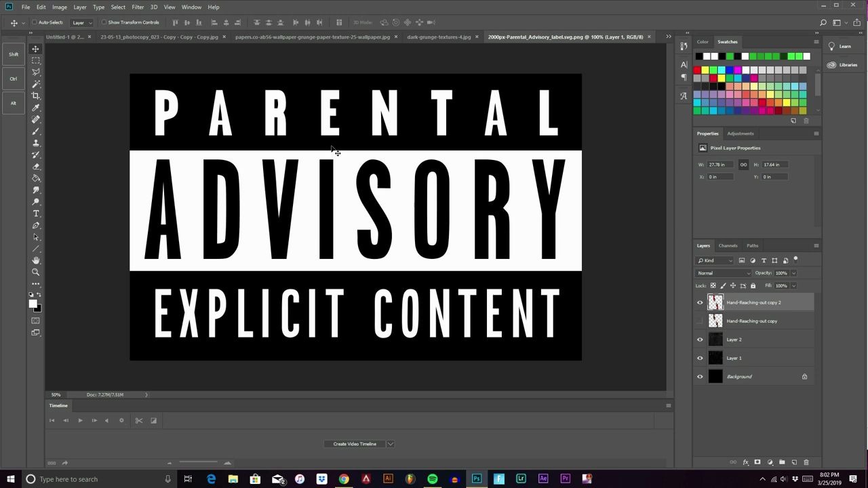Toggle Lock transparent pixels

click(x=713, y=286)
